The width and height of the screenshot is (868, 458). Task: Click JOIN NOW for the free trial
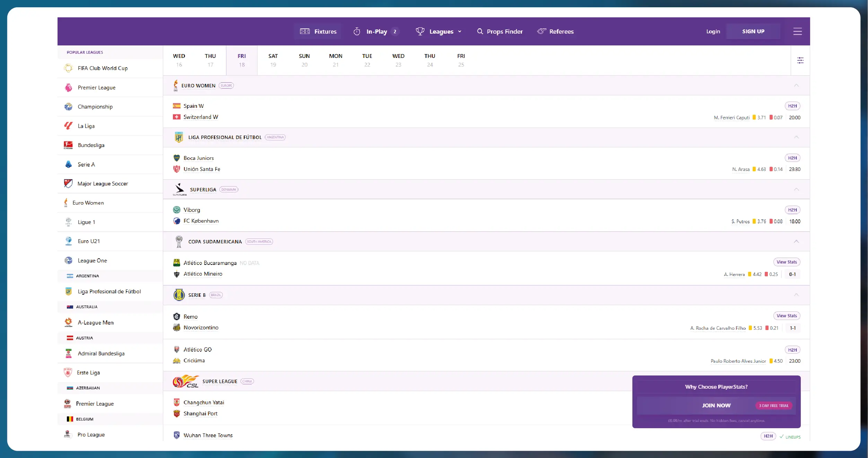tap(716, 405)
